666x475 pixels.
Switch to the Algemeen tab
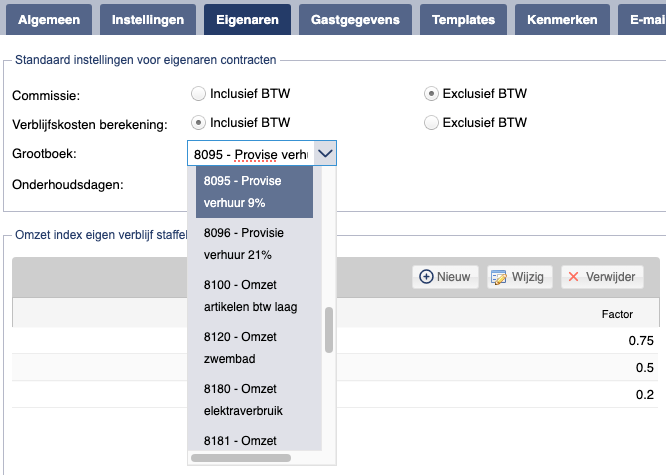[49, 20]
